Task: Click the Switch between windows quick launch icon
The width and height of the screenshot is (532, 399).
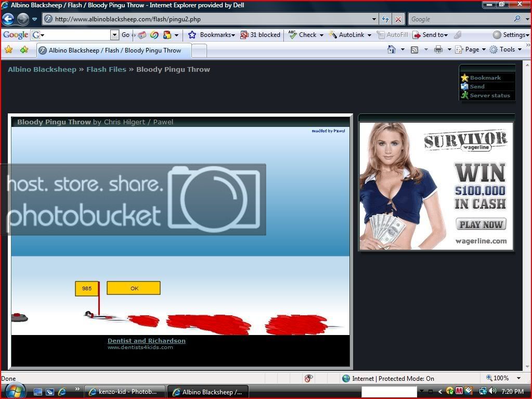Action: pos(49,392)
